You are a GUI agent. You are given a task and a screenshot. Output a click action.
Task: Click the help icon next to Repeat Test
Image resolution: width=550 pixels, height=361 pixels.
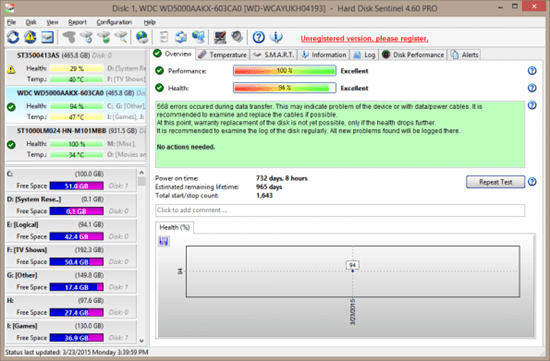coord(532,182)
